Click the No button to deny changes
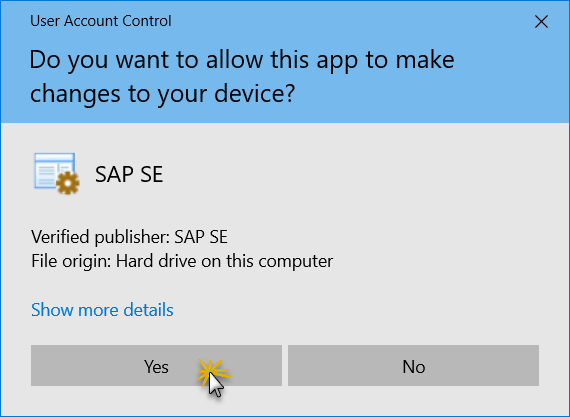This screenshot has height=417, width=570. (x=413, y=365)
